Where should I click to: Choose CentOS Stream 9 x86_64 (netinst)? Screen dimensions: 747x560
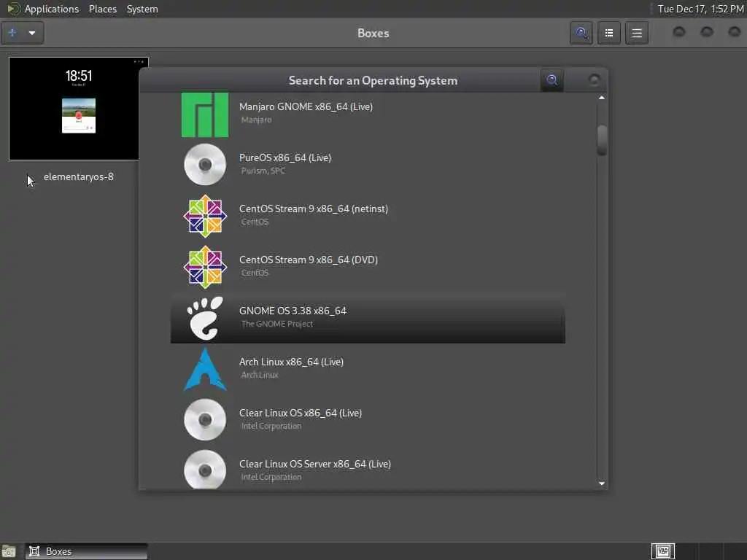pyautogui.click(x=368, y=215)
